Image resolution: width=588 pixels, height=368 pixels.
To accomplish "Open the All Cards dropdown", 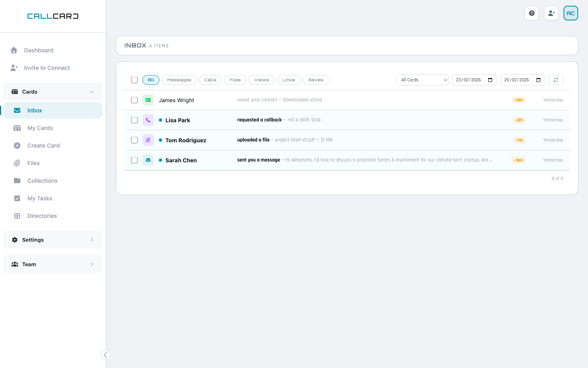I will [x=422, y=80].
